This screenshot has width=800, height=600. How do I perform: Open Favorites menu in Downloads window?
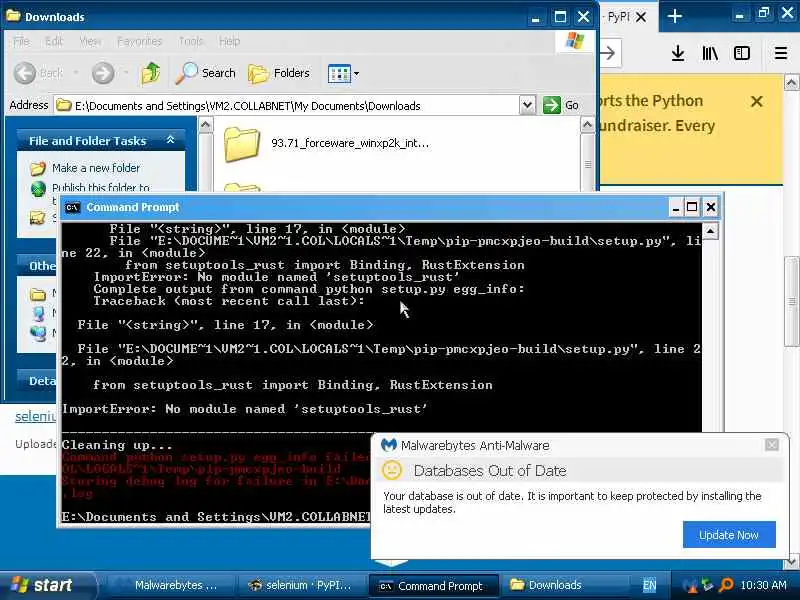point(139,41)
